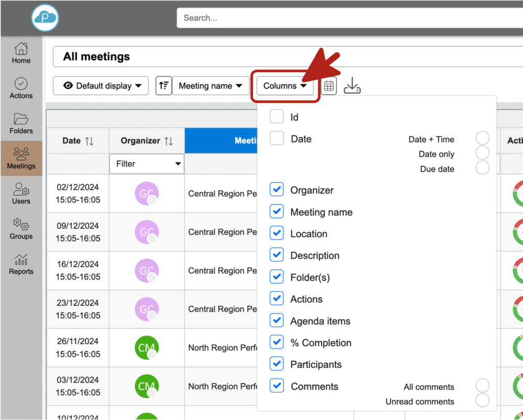Sort by the Date column header
The image size is (523, 420).
[x=78, y=141]
